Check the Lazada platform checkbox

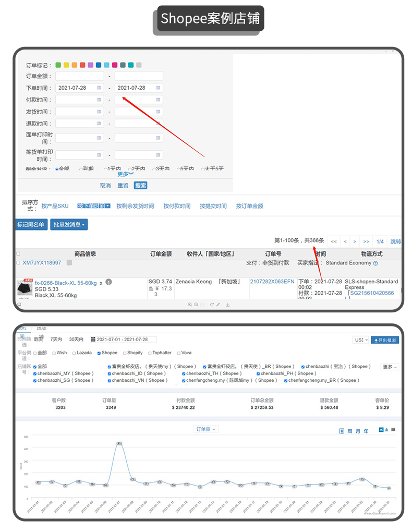tap(74, 353)
